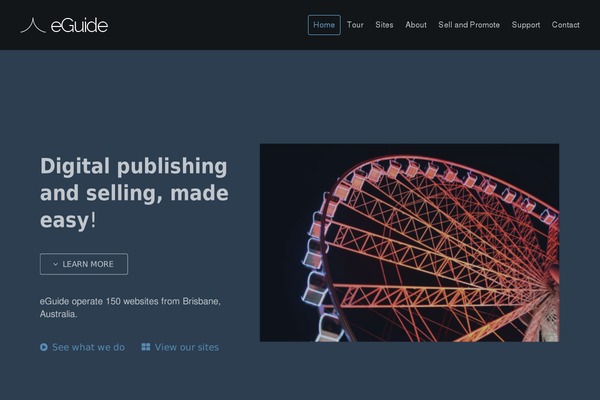Viewport: 600px width, 400px height.
Task: Click the grid icon beside View our sites
Action: pos(146,347)
